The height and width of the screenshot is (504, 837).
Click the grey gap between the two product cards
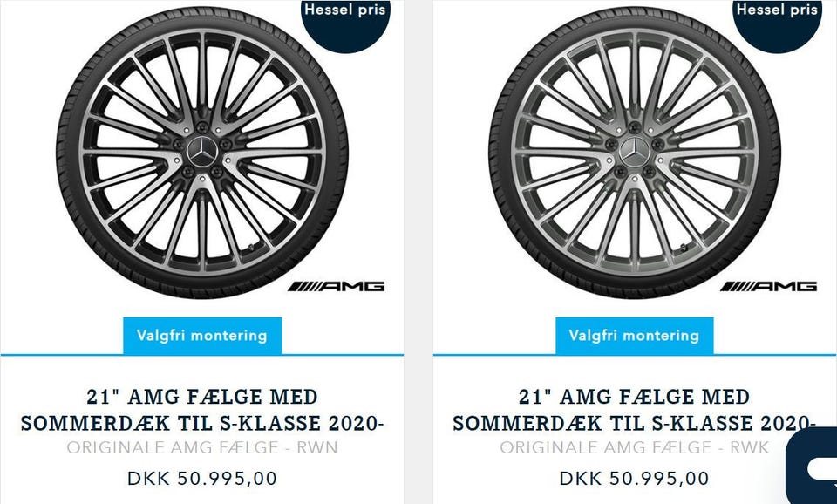point(418,262)
